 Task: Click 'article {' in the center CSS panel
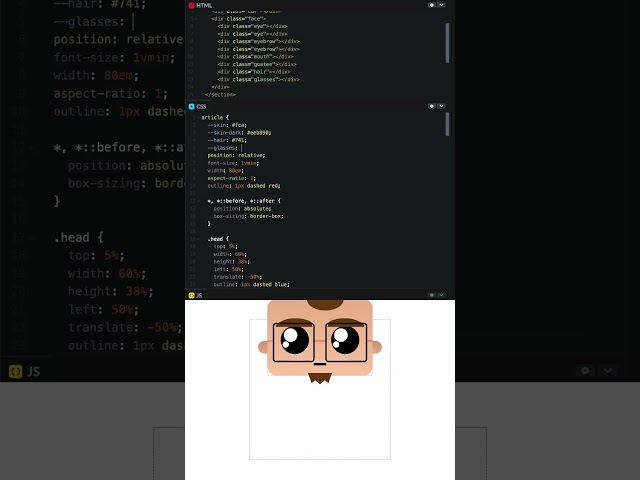pos(215,118)
